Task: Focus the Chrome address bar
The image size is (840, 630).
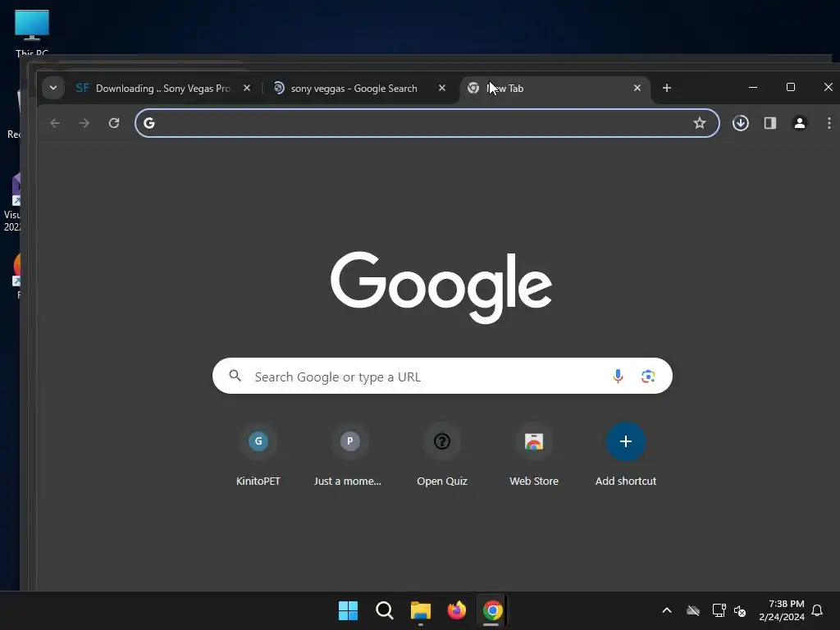Action: point(427,123)
